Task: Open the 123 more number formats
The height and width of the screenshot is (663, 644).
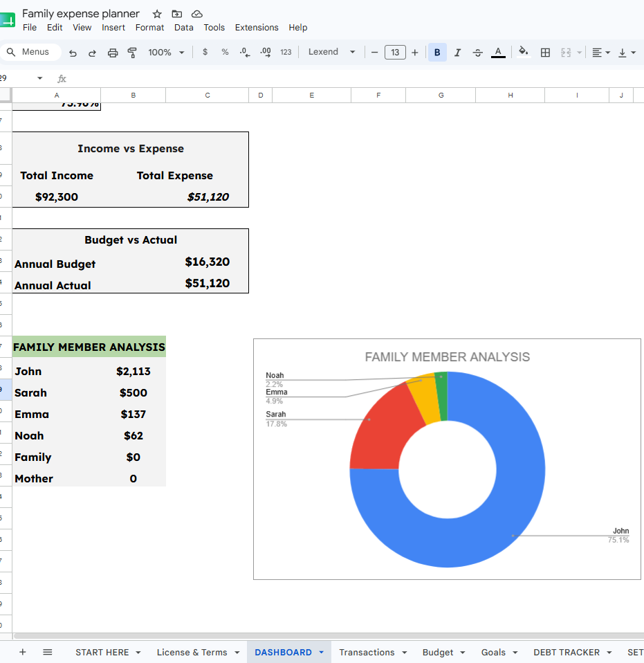Action: 286,52
